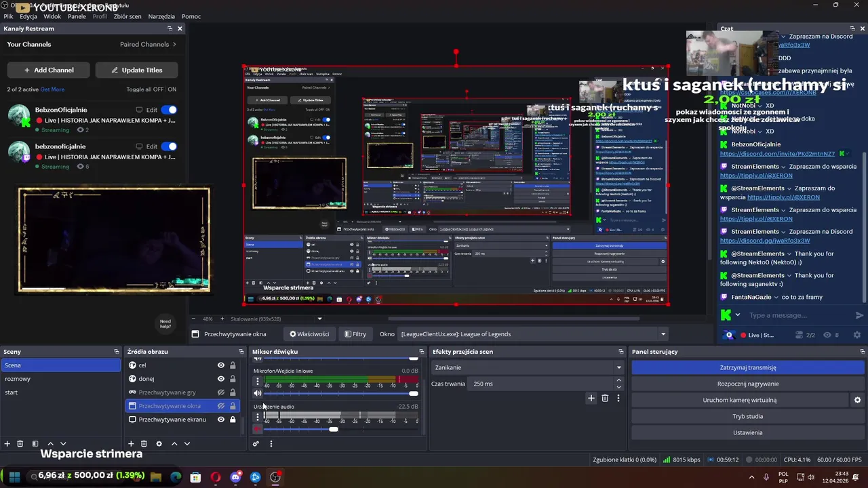Move the selected scene down

click(63, 444)
